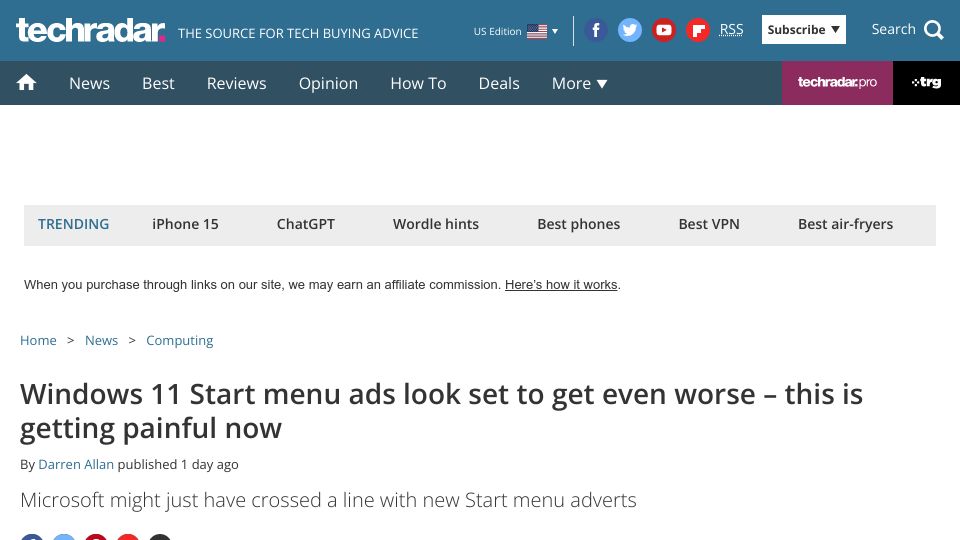Image resolution: width=960 pixels, height=540 pixels.
Task: Expand the More menu
Action: click(579, 83)
